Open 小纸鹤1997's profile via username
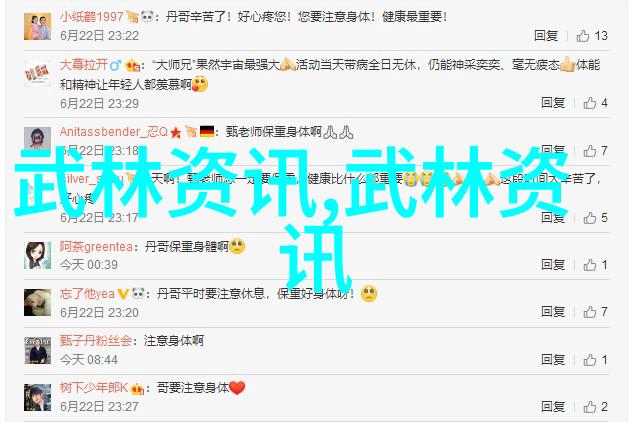This screenshot has width=630, height=422. pos(92,16)
